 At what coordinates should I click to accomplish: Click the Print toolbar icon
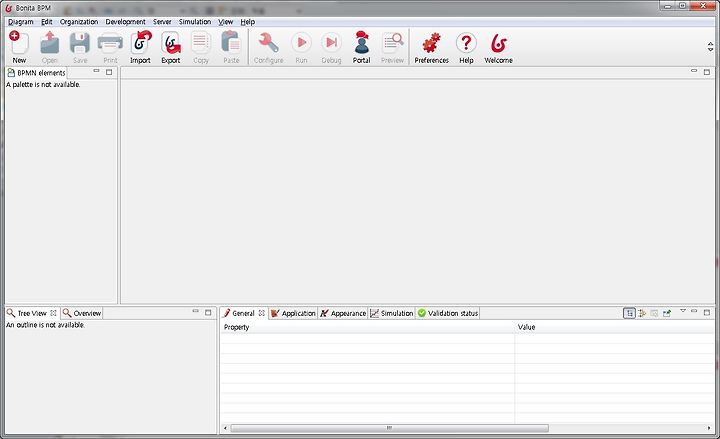(110, 47)
